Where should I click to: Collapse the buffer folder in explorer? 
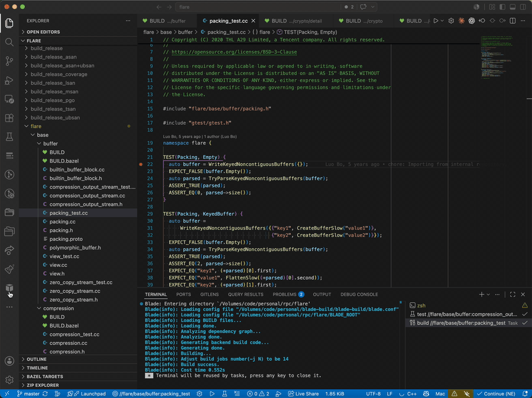click(x=78, y=144)
